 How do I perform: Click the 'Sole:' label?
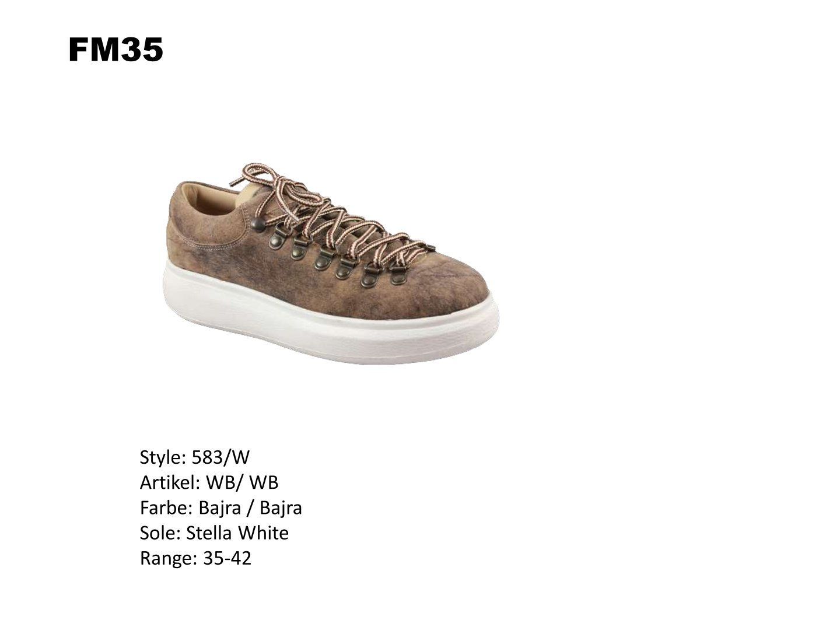160,533
